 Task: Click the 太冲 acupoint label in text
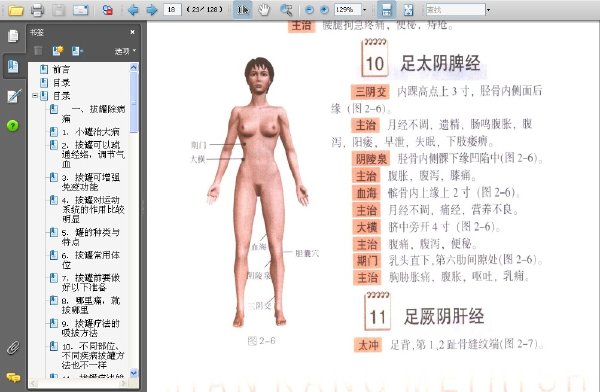[x=368, y=345]
